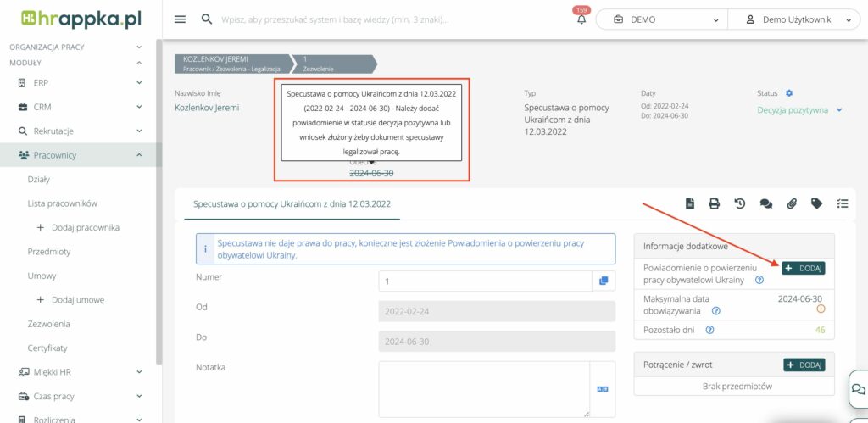868x423 pixels.
Task: Open the checklist tasks icon
Action: [x=842, y=203]
